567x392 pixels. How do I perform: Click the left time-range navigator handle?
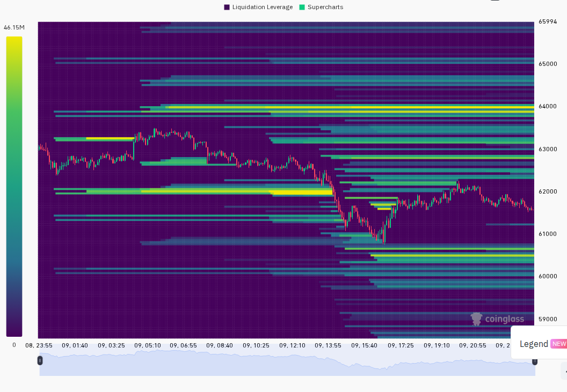(40, 360)
